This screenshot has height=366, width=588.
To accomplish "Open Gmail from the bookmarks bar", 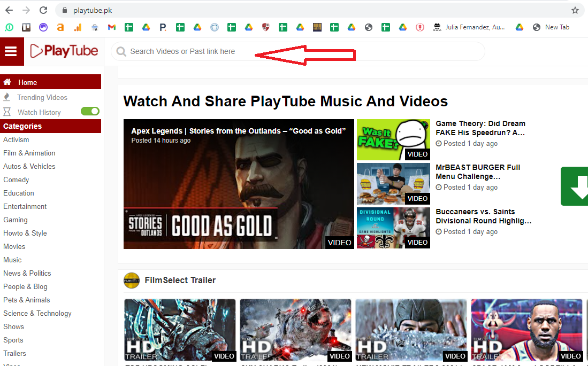I will (111, 27).
